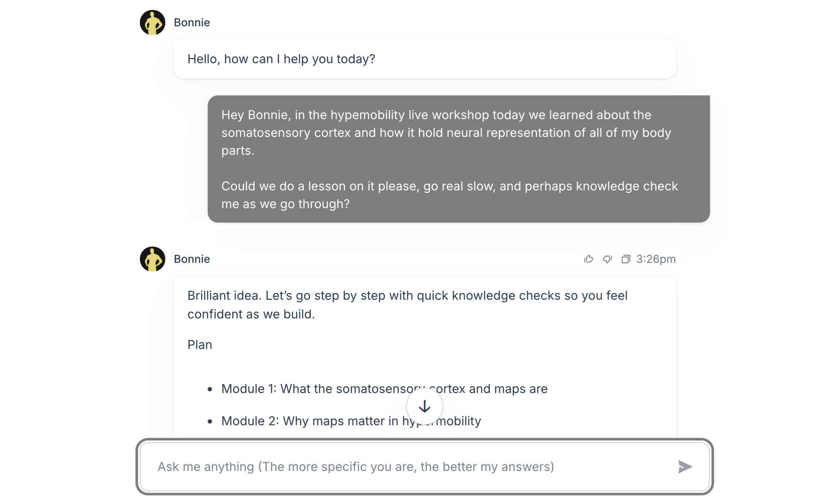The width and height of the screenshot is (825, 504).
Task: Click the 'Hey Bonnie' paragraph in user message
Action: (446, 132)
